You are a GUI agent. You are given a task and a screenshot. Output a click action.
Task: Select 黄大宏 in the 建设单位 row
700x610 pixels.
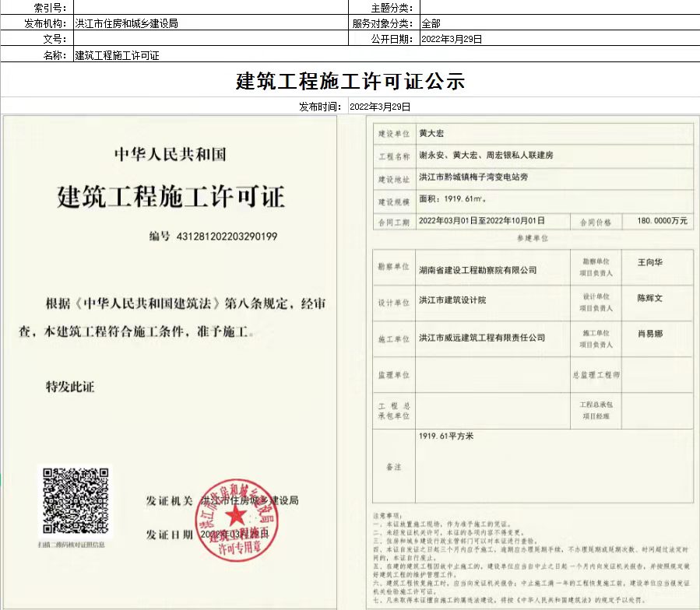(x=431, y=133)
